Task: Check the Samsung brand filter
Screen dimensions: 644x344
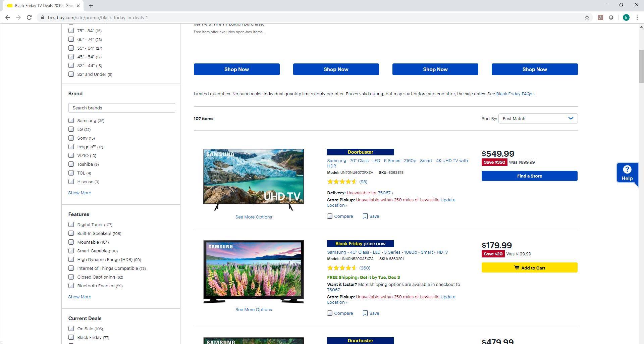Action: coord(71,120)
